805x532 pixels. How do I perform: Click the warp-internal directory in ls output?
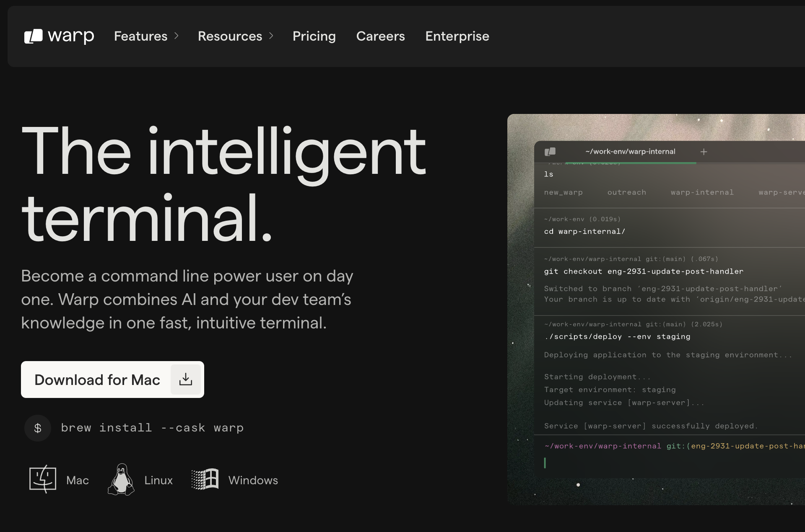coord(702,193)
